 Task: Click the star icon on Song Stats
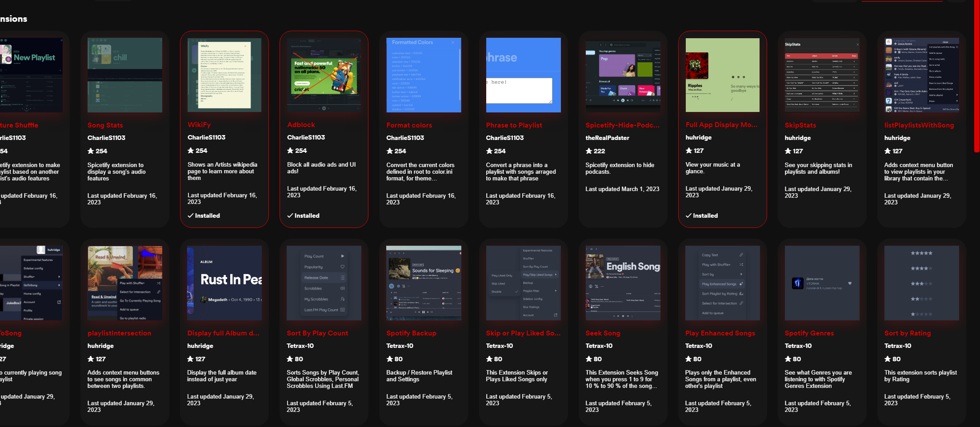pos(91,151)
